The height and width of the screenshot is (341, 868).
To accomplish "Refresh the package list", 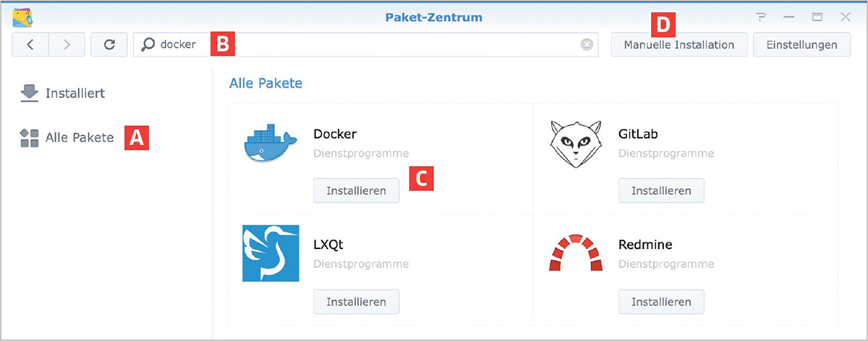I will [109, 45].
